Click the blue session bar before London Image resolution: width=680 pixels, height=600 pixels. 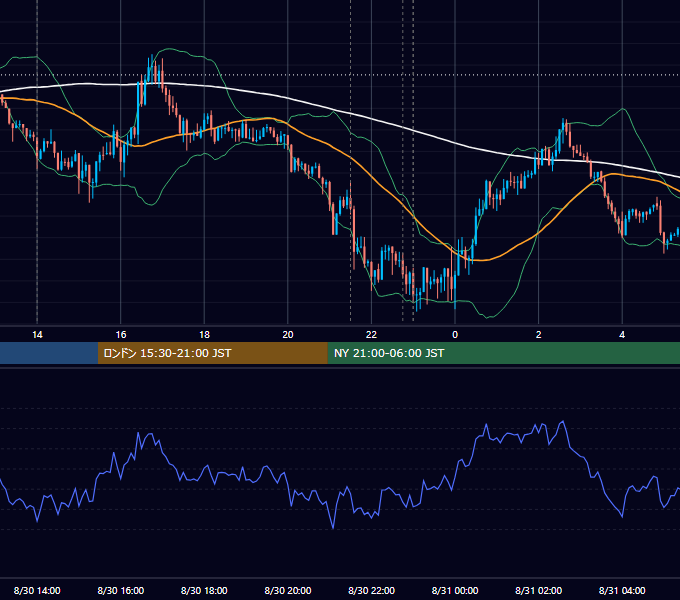pos(49,353)
